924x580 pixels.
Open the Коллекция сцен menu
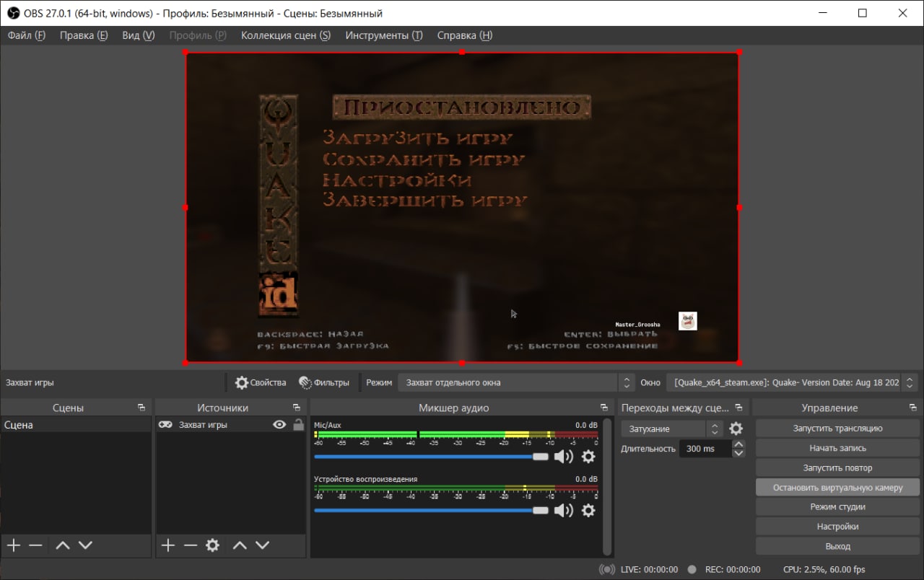point(286,35)
